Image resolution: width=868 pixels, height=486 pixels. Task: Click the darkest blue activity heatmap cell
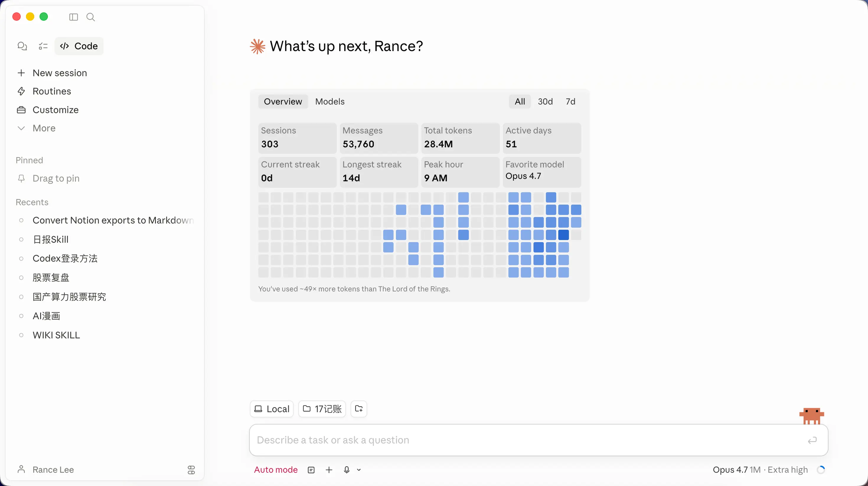(x=563, y=234)
